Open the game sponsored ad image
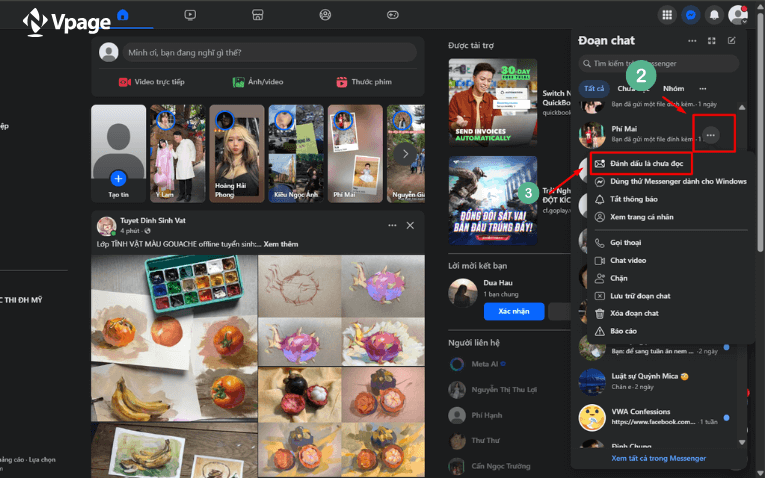 point(493,200)
